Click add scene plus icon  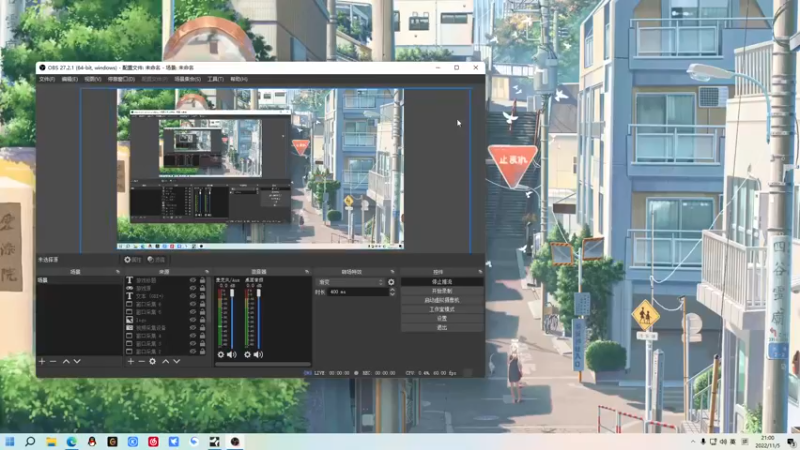42,361
